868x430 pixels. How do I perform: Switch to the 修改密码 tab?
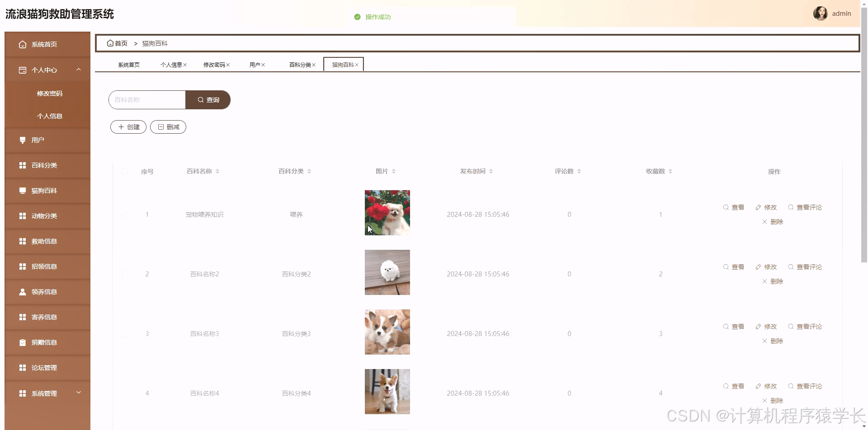tap(214, 65)
